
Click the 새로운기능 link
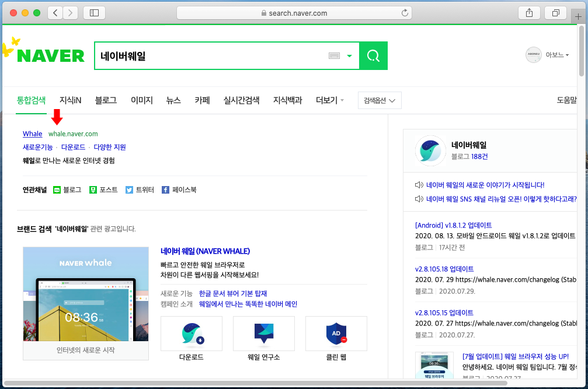click(x=37, y=147)
